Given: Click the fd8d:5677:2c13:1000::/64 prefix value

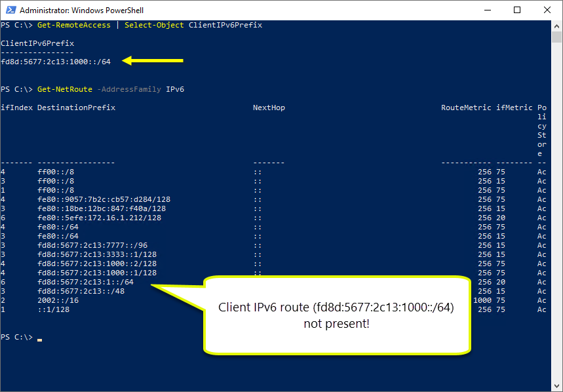Looking at the screenshot, I should [54, 60].
